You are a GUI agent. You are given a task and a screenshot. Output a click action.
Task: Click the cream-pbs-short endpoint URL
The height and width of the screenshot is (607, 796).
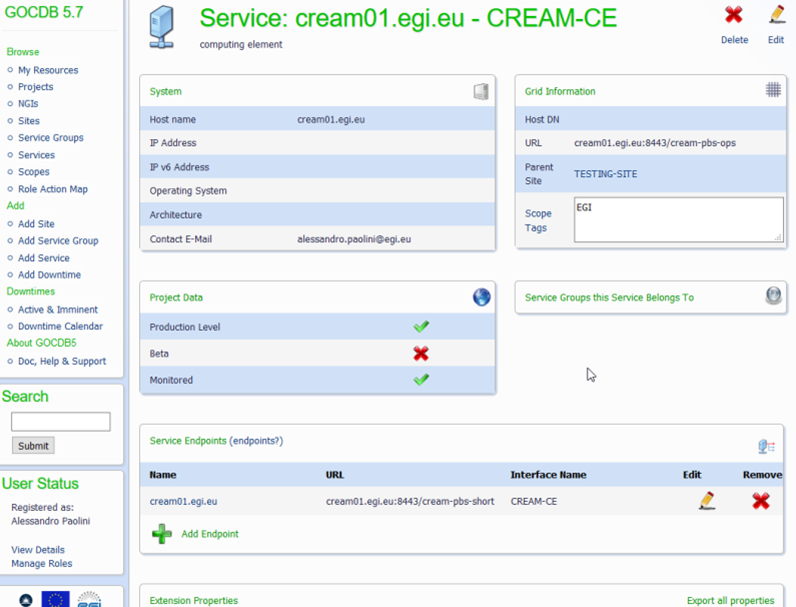[410, 501]
